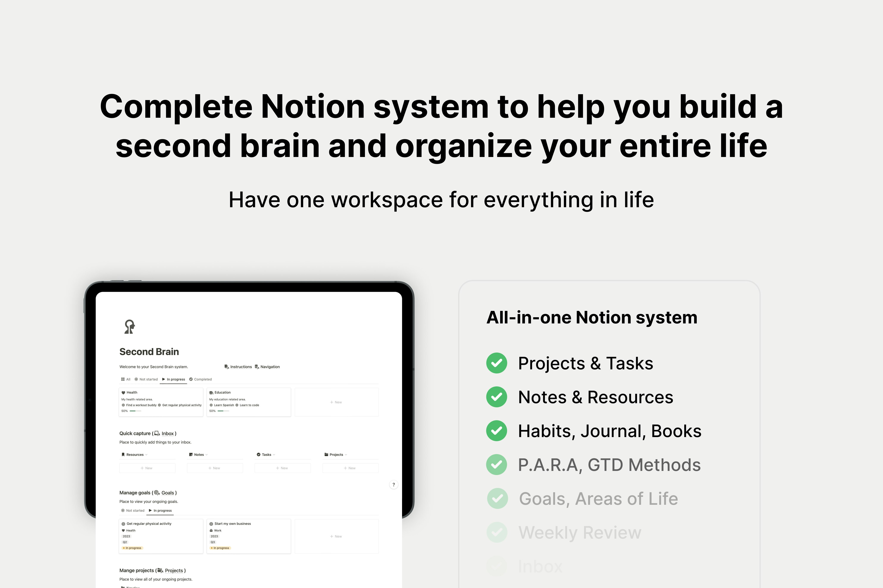Expand the Resources view dropdown

coord(146,455)
